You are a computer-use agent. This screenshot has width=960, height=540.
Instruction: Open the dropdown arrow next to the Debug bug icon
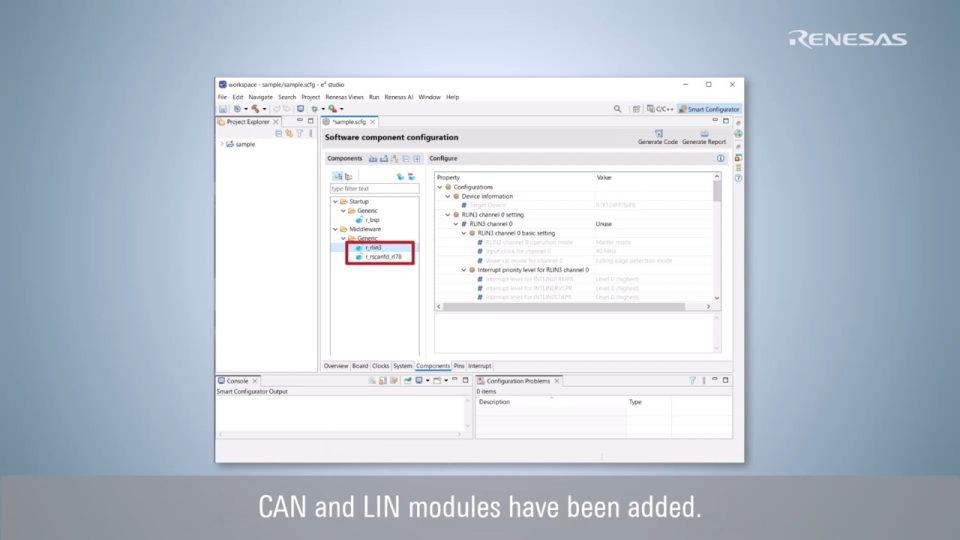323,109
